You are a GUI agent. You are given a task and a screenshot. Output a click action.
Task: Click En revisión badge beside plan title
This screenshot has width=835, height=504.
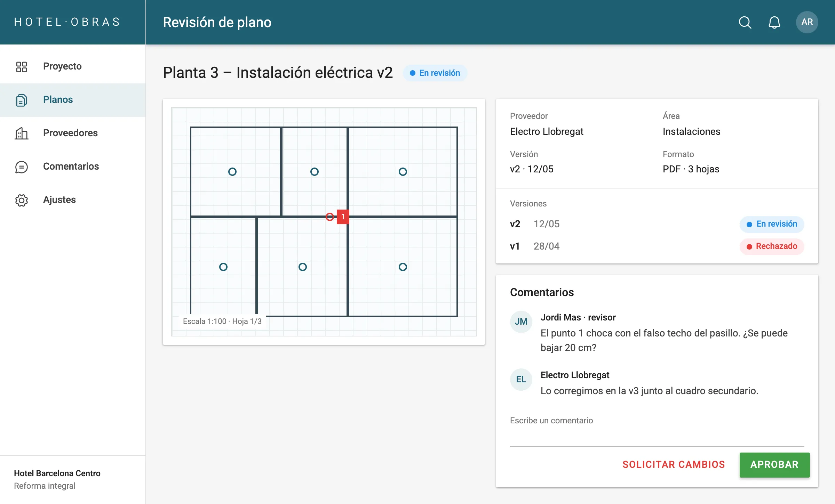click(435, 73)
